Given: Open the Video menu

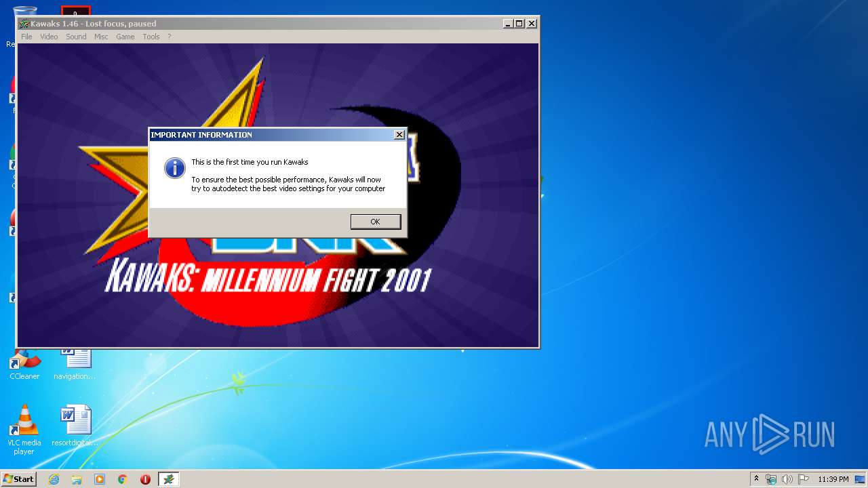Looking at the screenshot, I should point(49,37).
